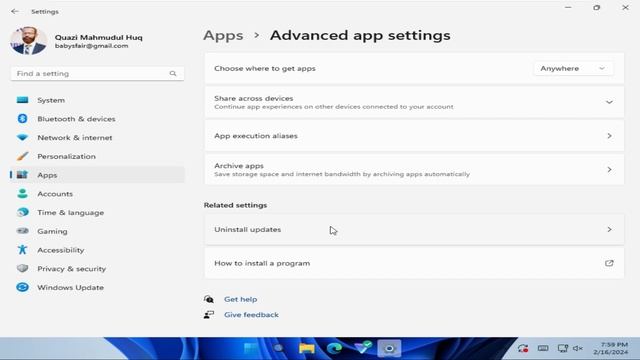Click the muted volume tray icon
The height and width of the screenshot is (360, 640).
click(x=578, y=348)
